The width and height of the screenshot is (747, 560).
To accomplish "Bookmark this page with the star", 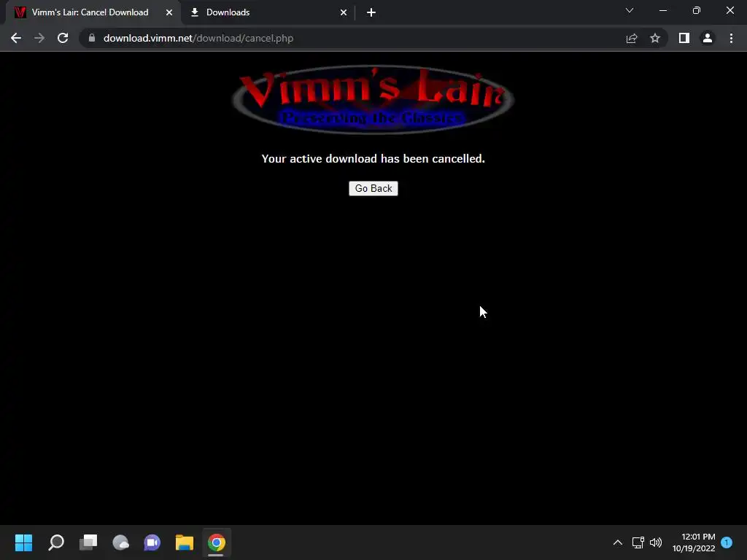I will pyautogui.click(x=655, y=38).
